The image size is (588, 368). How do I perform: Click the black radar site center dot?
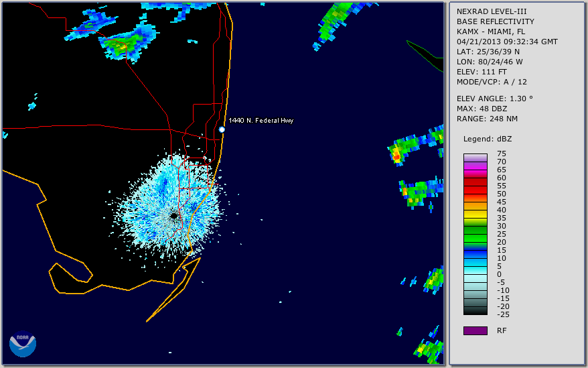tap(174, 216)
